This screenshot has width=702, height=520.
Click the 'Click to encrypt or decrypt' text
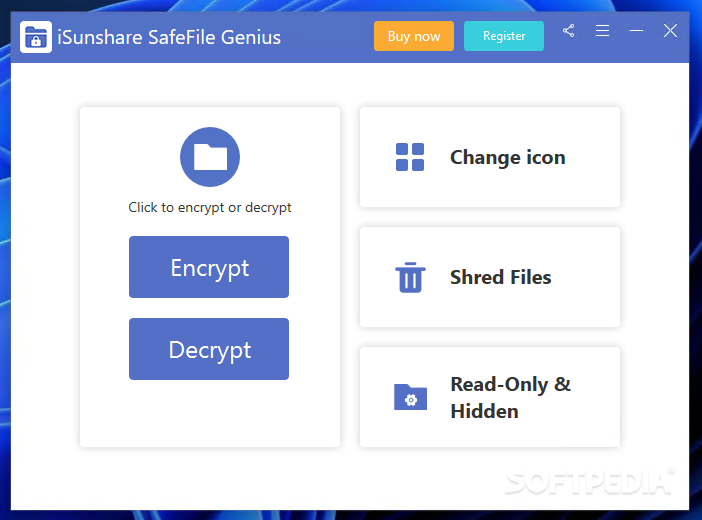coord(210,207)
